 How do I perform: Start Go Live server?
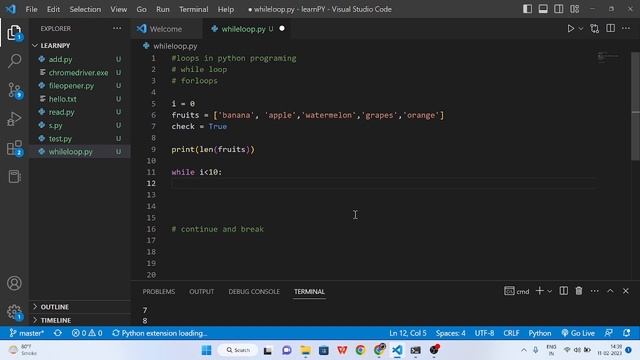[578, 333]
